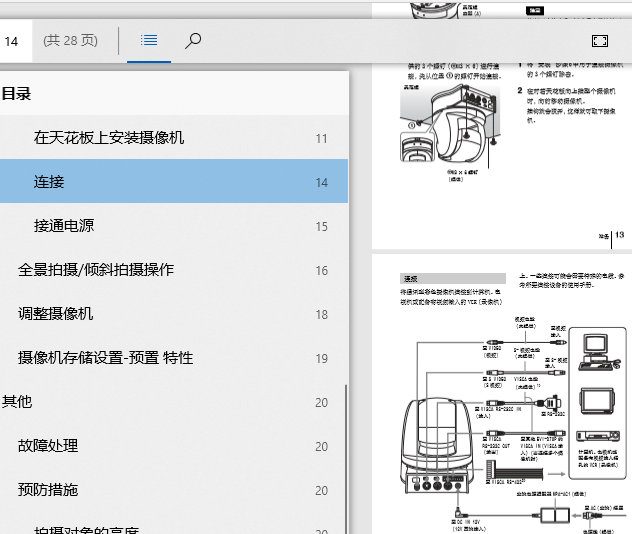Open the search magnifier icon
The width and height of the screenshot is (632, 534).
tap(194, 41)
